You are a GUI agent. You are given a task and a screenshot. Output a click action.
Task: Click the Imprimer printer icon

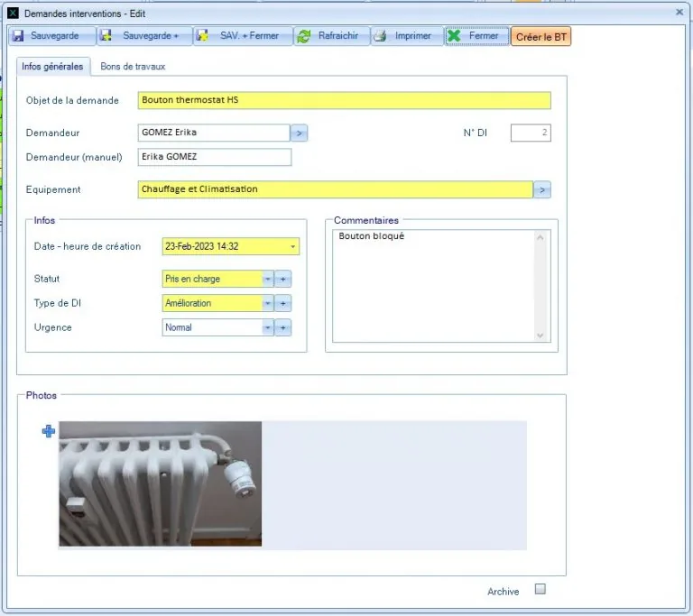click(x=380, y=36)
